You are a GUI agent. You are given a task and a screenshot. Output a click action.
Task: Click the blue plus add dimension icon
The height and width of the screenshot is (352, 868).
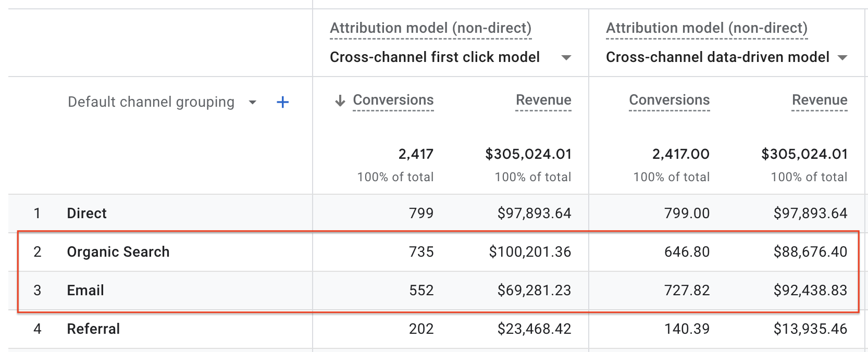pos(282,102)
